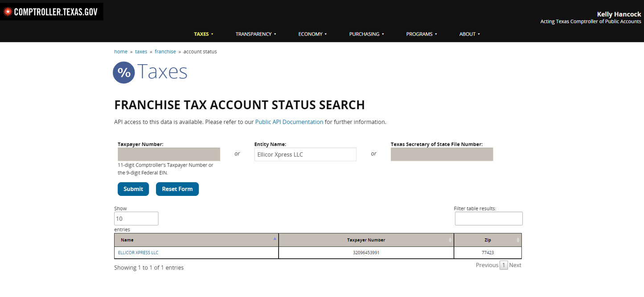Select zip code 77423 cell
This screenshot has width=644, height=297.
pyautogui.click(x=488, y=252)
